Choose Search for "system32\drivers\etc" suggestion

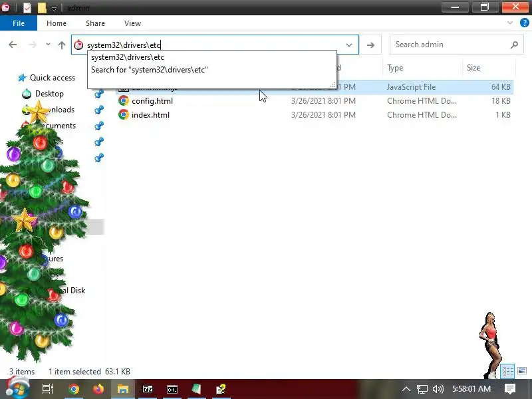tap(212, 70)
